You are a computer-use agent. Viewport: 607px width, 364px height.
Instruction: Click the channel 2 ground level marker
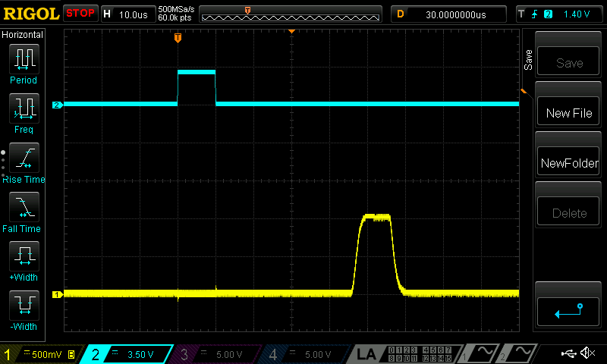coord(58,105)
